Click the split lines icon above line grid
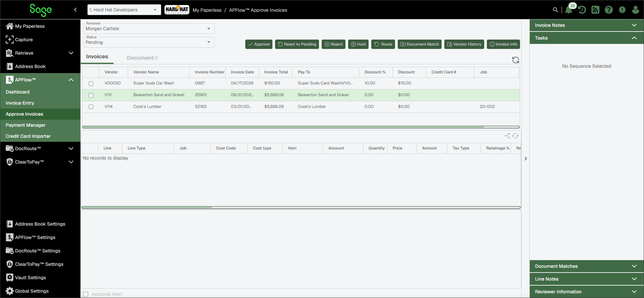The image size is (644, 298). (507, 136)
